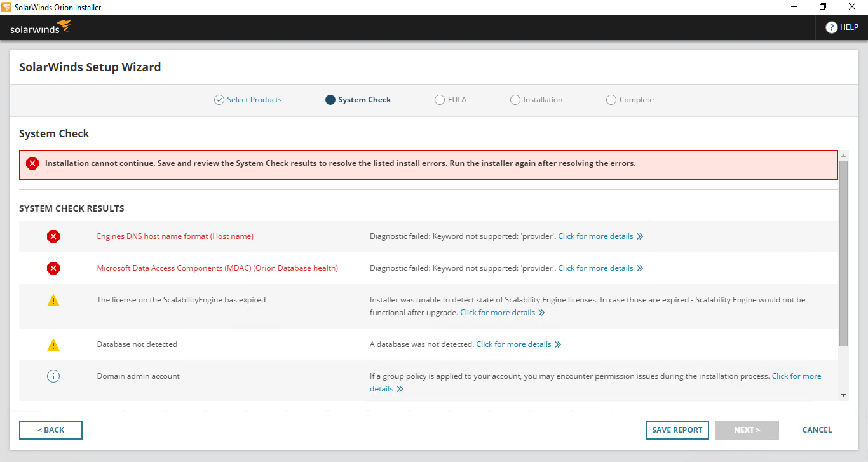Viewport: 868px width, 462px height.
Task: Click 'SolarWinds Setup Wizard' title
Action: pyautogui.click(x=90, y=67)
